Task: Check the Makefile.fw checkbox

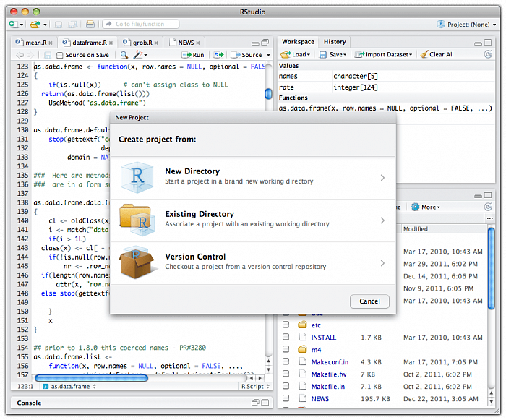Action: [286, 374]
